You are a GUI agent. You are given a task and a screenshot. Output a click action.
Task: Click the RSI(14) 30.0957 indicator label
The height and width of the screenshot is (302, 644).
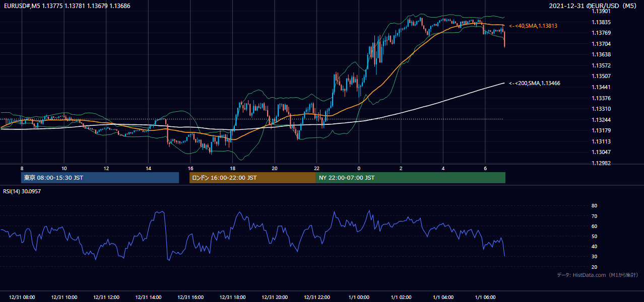pyautogui.click(x=22, y=191)
